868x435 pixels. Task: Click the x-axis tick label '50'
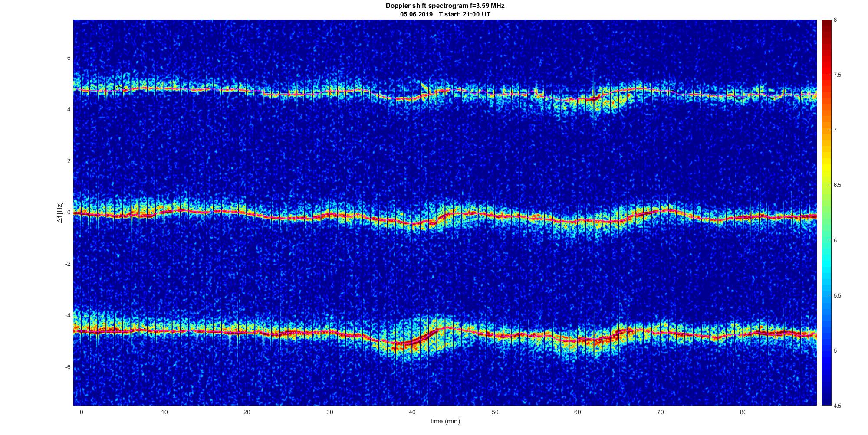495,412
